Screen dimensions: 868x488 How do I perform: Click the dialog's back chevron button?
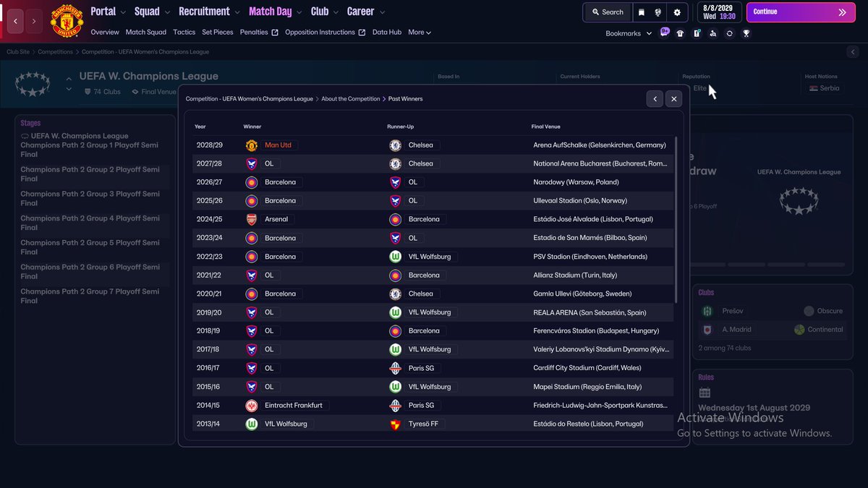click(655, 99)
